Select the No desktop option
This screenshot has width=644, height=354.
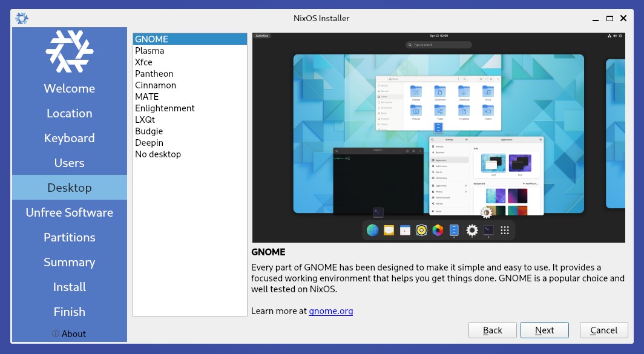click(x=190, y=154)
